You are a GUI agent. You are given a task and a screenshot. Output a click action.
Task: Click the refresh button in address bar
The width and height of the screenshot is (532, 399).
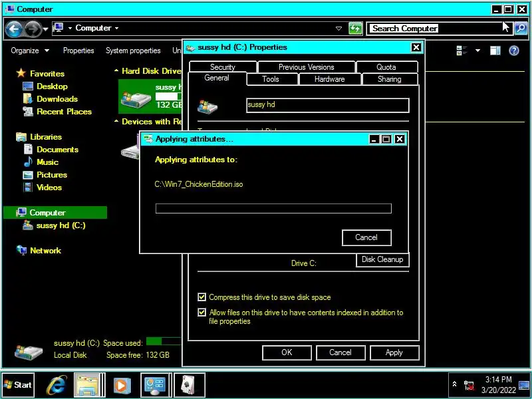click(355, 29)
